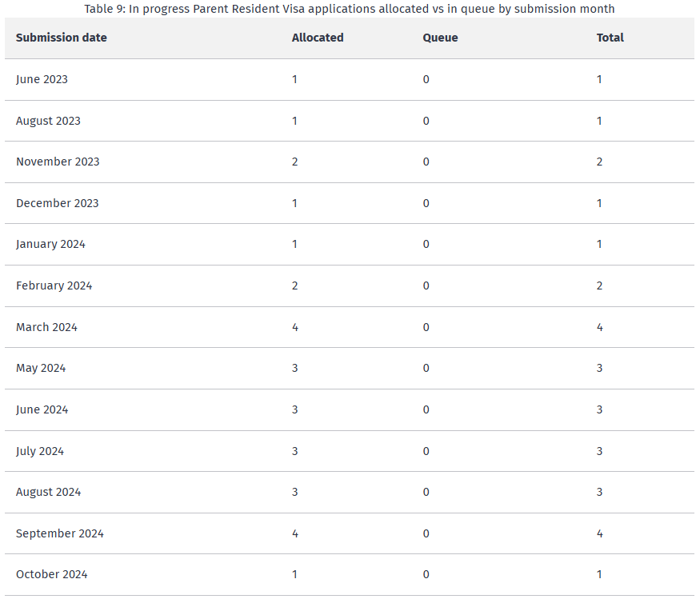Click the September 2024 row label

click(x=60, y=533)
